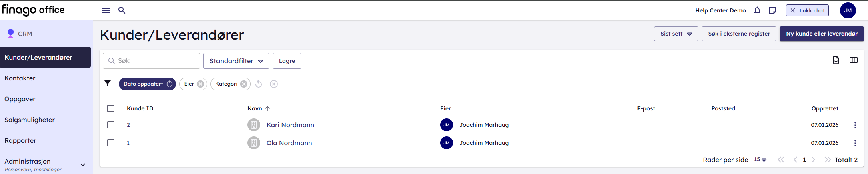868x174 pixels.
Task: Open row actions menu for Kari Nordmann
Action: point(855,125)
